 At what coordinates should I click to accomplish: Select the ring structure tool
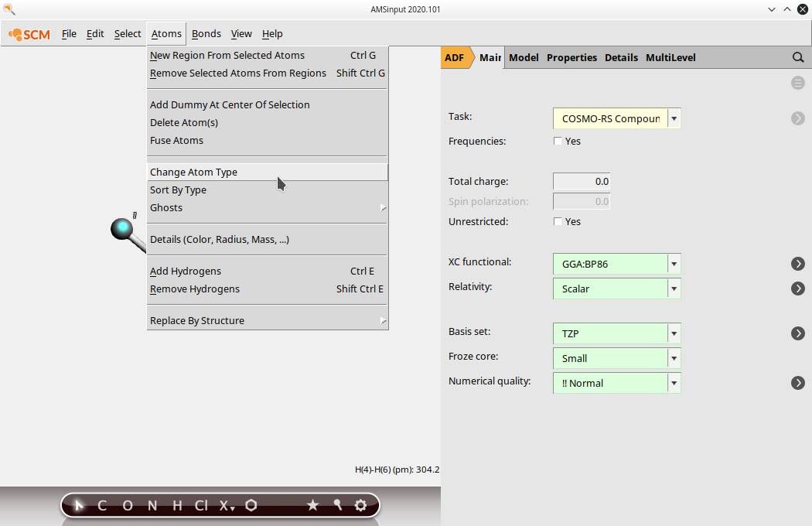point(251,505)
